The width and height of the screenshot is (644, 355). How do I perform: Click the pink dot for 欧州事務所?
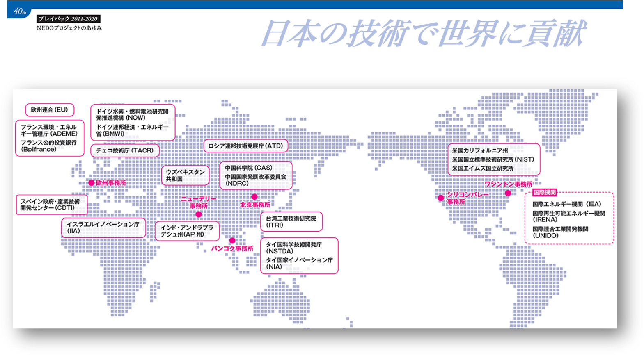tap(91, 183)
